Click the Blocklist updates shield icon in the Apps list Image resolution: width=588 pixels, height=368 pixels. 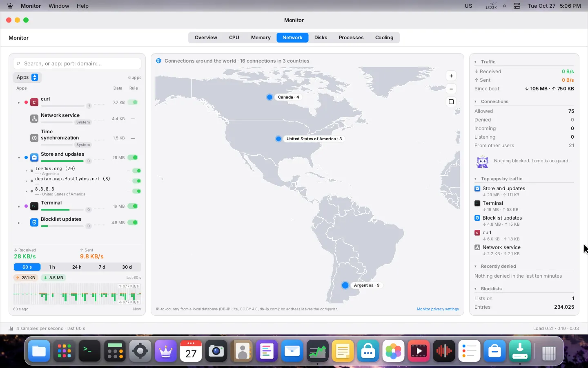tap(34, 222)
